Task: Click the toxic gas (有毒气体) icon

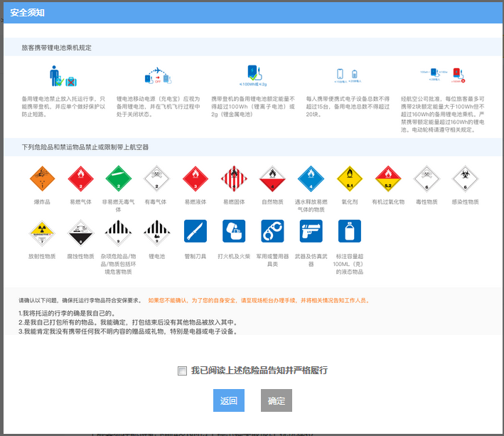Action: 156,179
